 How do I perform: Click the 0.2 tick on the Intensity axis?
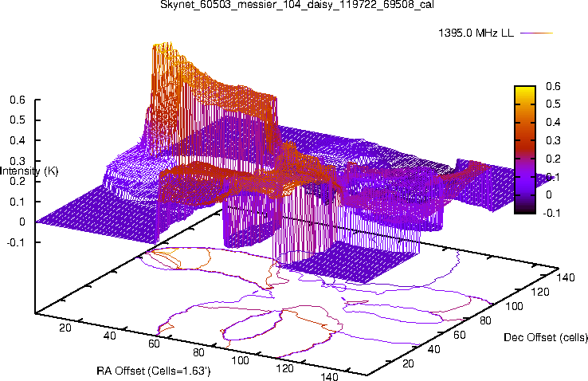click(x=18, y=181)
